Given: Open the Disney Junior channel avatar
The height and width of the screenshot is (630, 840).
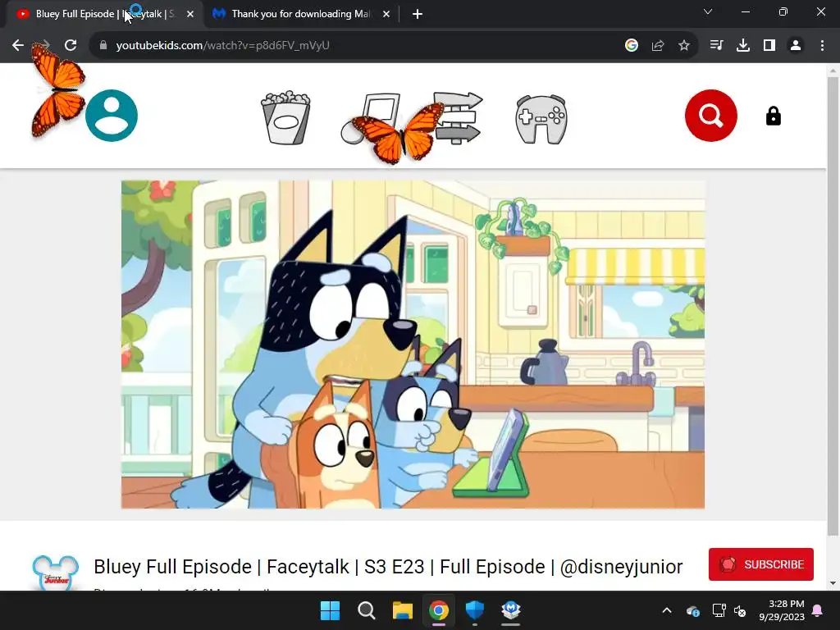Looking at the screenshot, I should [x=56, y=573].
